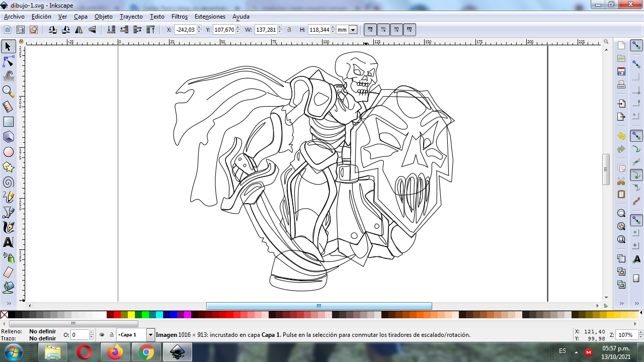Click Deselect icon in tool controls
This screenshot has height=362, width=644.
pyautogui.click(x=34, y=30)
